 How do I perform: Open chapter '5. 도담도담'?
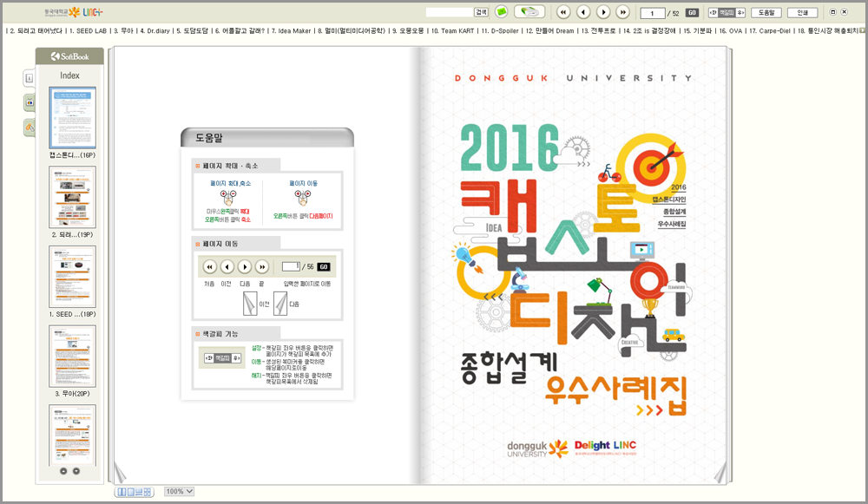(192, 31)
